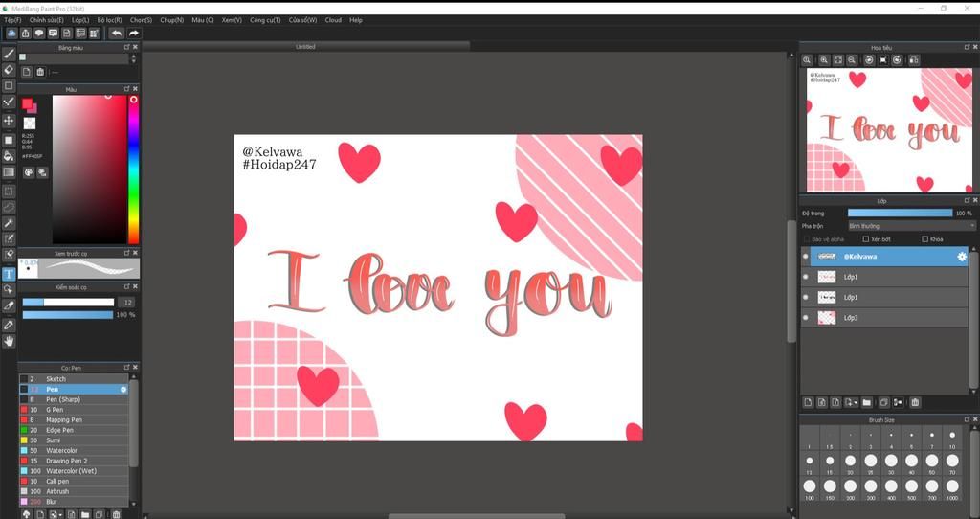This screenshot has height=519, width=980.
Task: Open the Chỉnh sửa(E) menu
Action: click(46, 20)
